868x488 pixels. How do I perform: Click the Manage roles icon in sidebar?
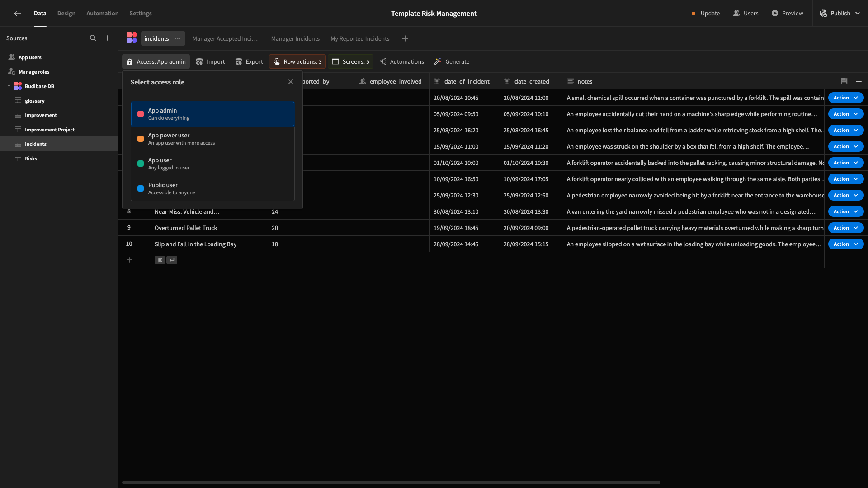coord(12,72)
